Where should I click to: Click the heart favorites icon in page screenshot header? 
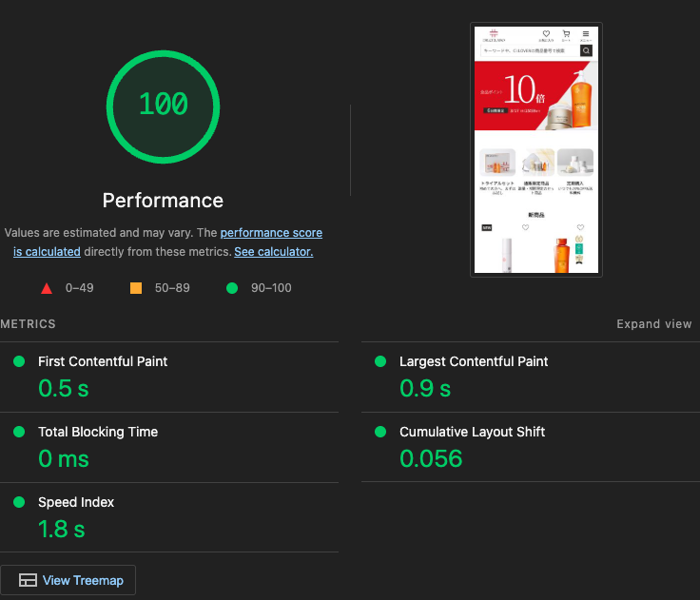coord(546,34)
